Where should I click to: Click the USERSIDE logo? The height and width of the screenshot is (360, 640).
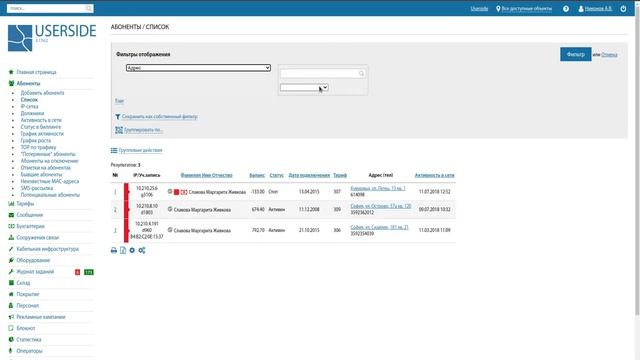coord(52,38)
